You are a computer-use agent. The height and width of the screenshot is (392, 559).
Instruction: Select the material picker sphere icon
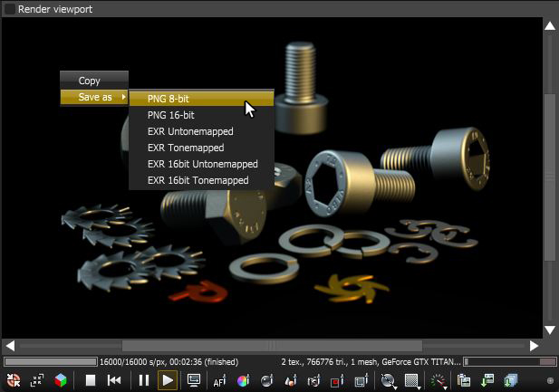pyautogui.click(x=266, y=380)
